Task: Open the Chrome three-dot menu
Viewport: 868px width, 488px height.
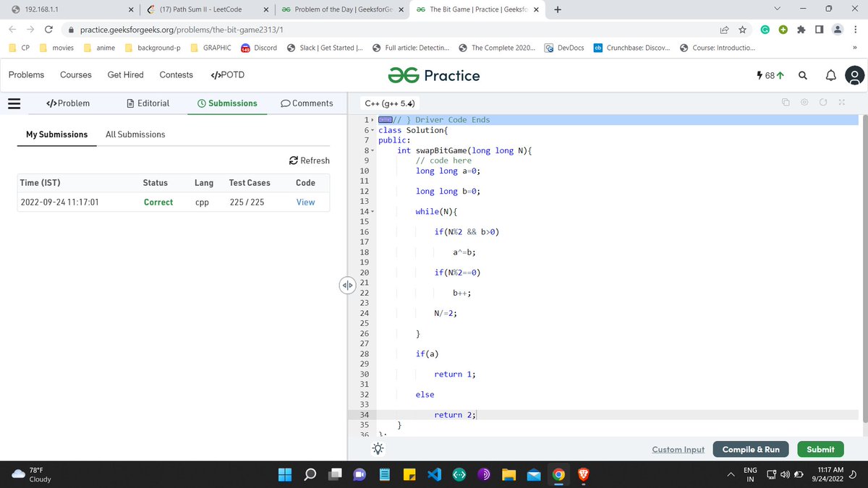Action: [856, 30]
